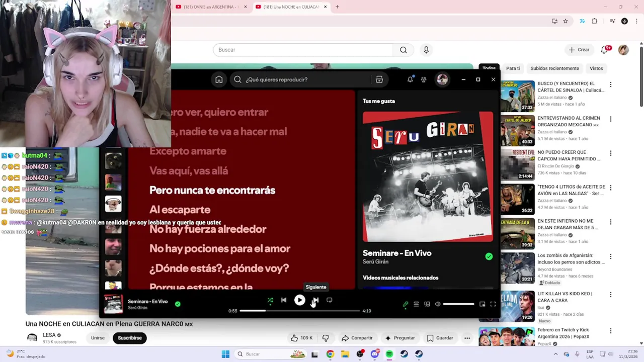Image resolution: width=644 pixels, height=362 pixels.
Task: Seek on the Spotify song progress bar
Action: 300,311
